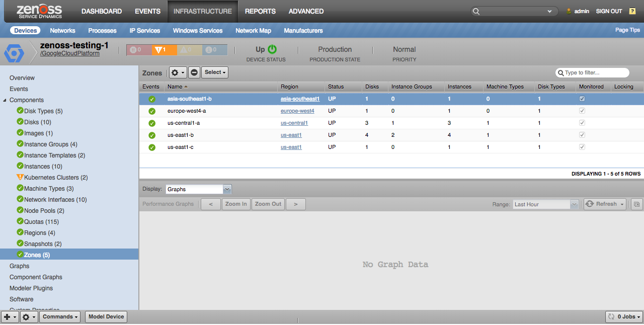Image resolution: width=644 pixels, height=325 pixels.
Task: Click event status icon for us-east1-b row
Action: 151,135
